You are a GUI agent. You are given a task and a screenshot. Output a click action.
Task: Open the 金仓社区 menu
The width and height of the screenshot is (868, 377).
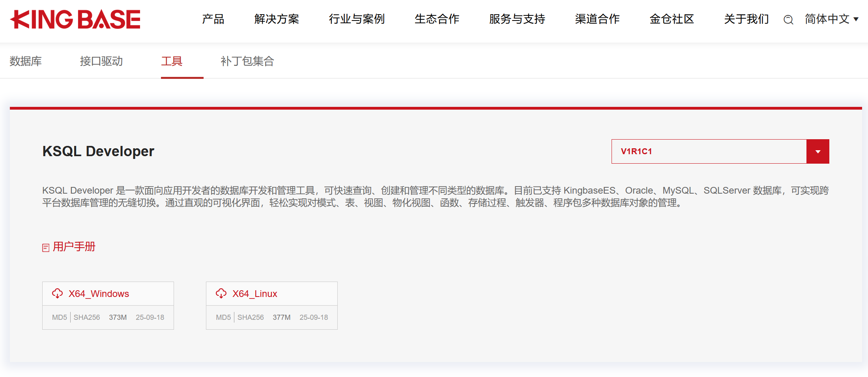point(671,19)
